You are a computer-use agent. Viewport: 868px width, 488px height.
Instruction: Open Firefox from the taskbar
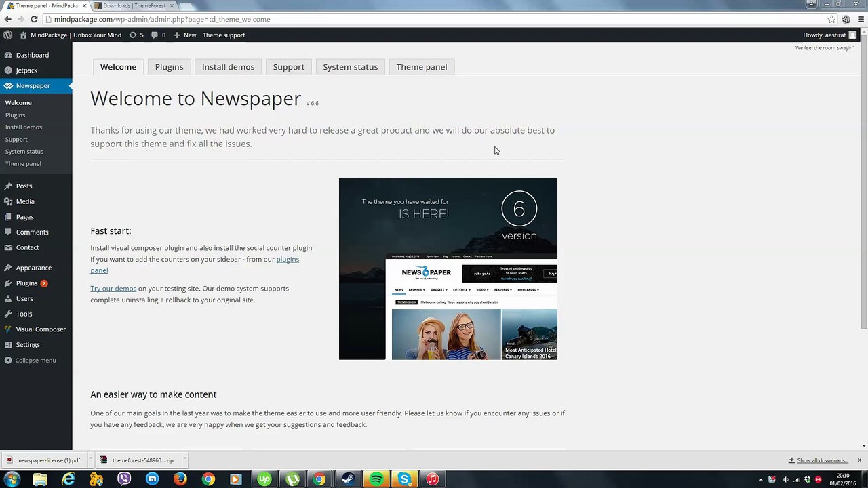(x=180, y=479)
